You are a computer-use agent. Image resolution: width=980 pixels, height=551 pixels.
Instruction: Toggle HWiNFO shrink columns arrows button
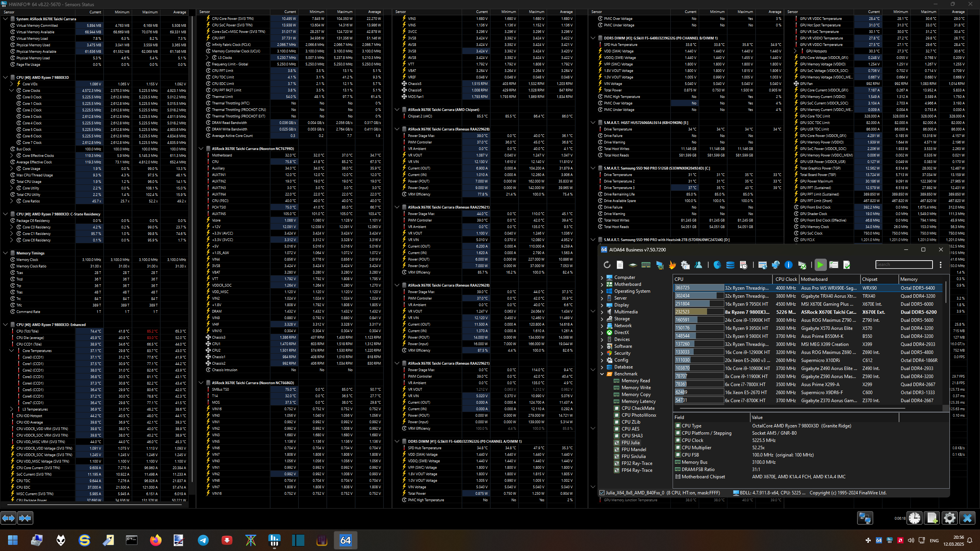click(25, 518)
